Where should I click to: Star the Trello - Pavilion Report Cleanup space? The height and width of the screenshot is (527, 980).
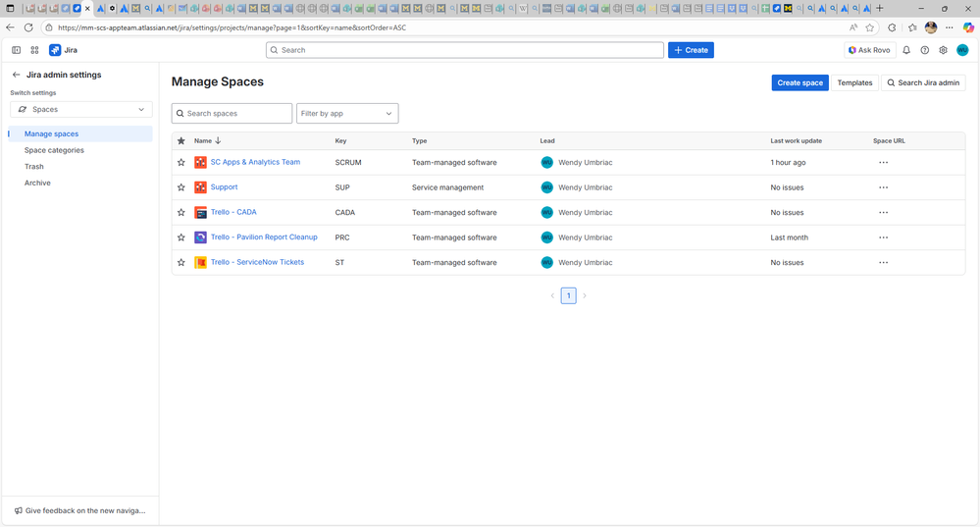click(x=181, y=237)
